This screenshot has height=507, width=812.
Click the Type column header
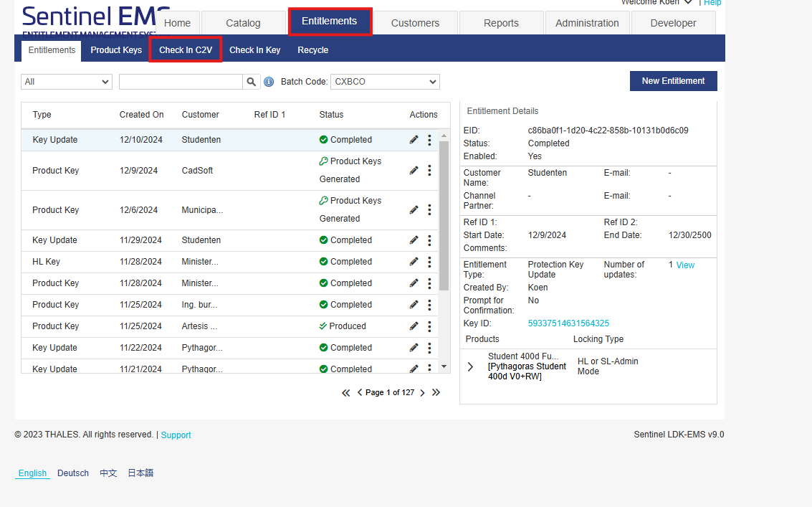click(42, 115)
